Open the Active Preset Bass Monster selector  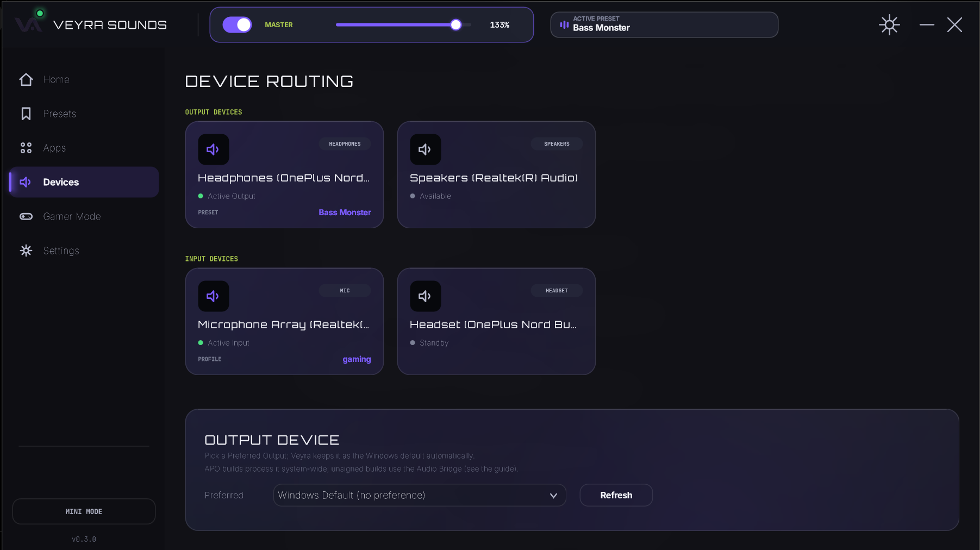[x=664, y=24]
